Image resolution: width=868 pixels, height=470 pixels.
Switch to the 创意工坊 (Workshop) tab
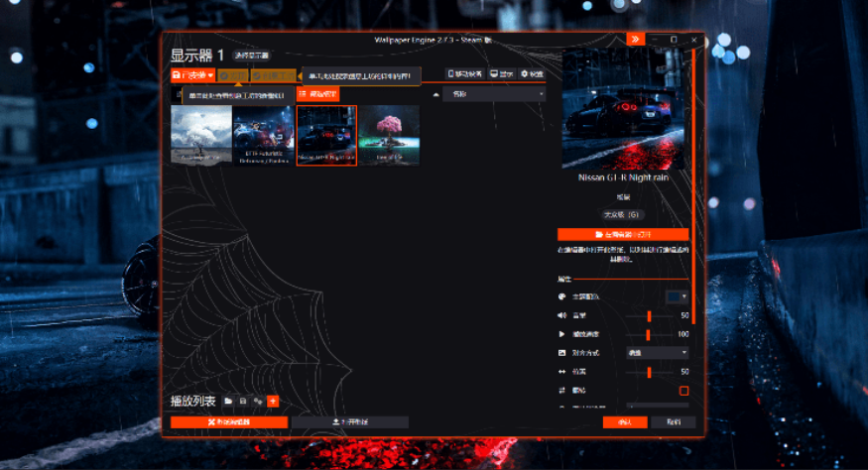[274, 75]
